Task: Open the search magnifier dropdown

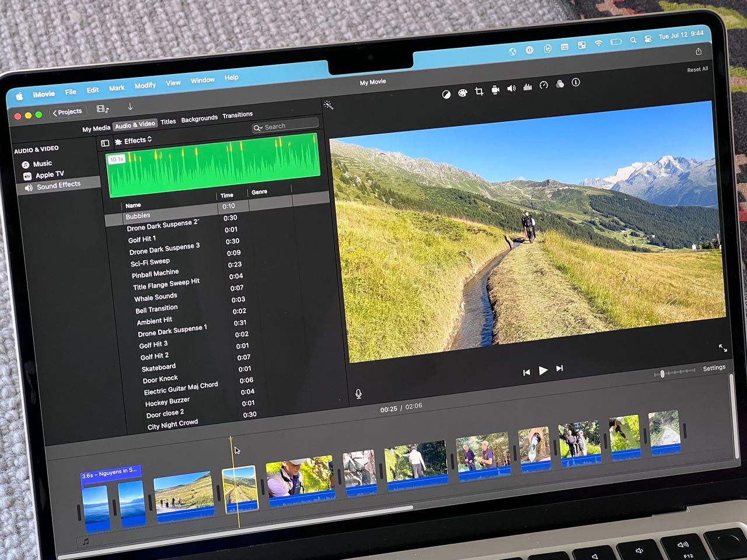Action: 258,128
